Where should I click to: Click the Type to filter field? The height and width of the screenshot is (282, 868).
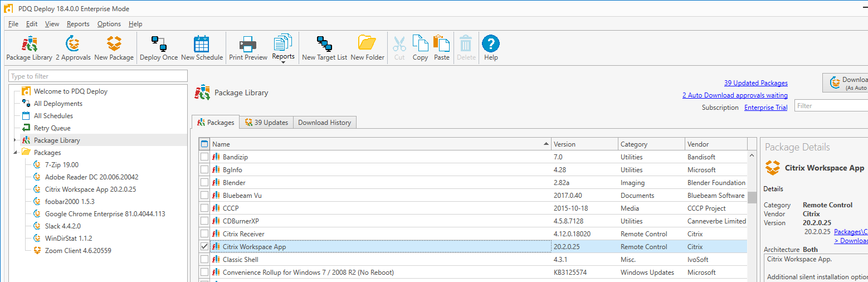click(x=98, y=76)
